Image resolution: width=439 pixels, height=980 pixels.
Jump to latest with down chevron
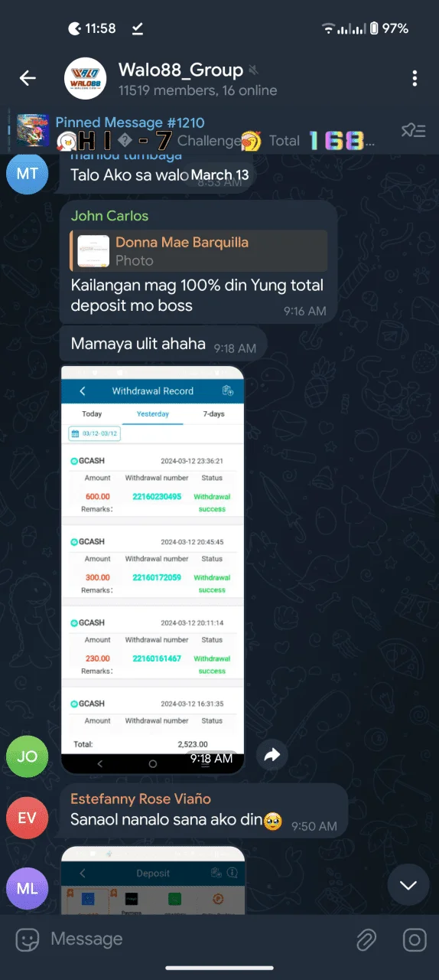(408, 885)
